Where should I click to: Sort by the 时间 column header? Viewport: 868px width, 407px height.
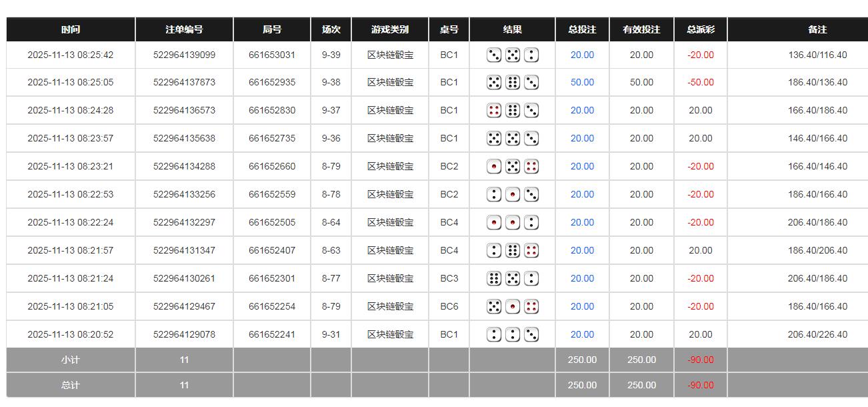pyautogui.click(x=71, y=29)
